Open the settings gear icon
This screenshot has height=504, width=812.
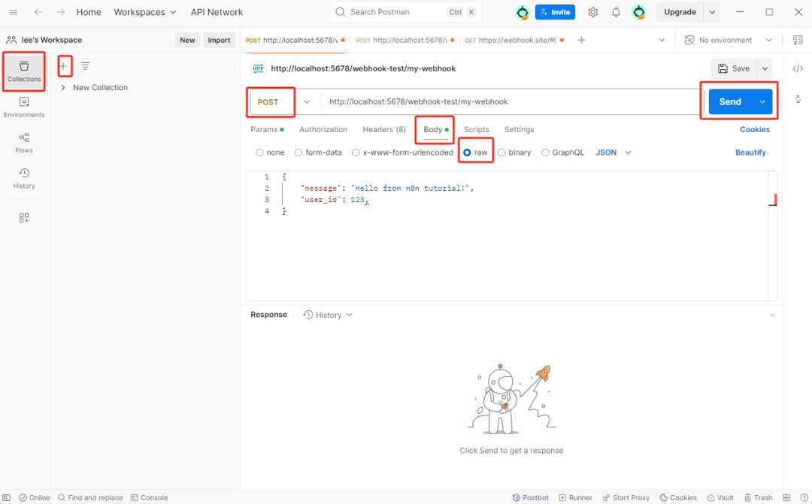(593, 12)
